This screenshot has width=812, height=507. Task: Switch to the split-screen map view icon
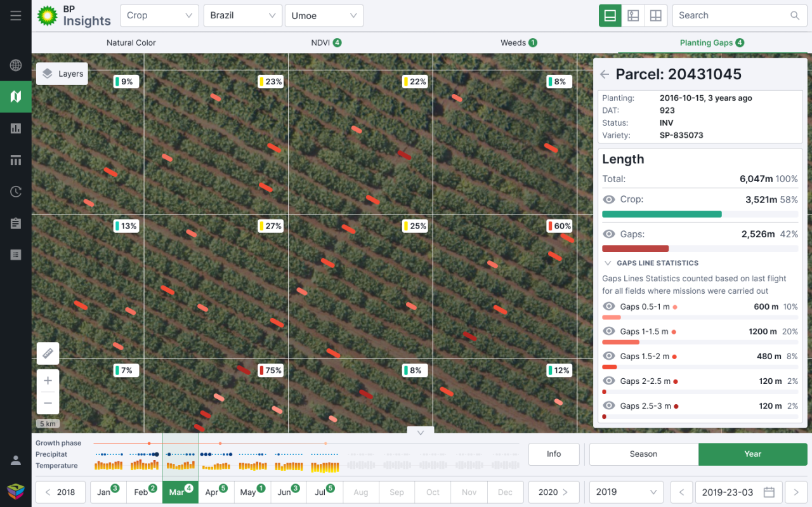click(x=632, y=15)
